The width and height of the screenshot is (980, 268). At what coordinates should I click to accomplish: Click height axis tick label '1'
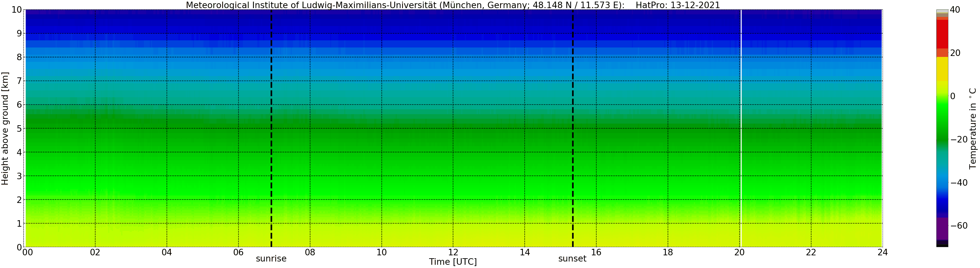pos(19,223)
